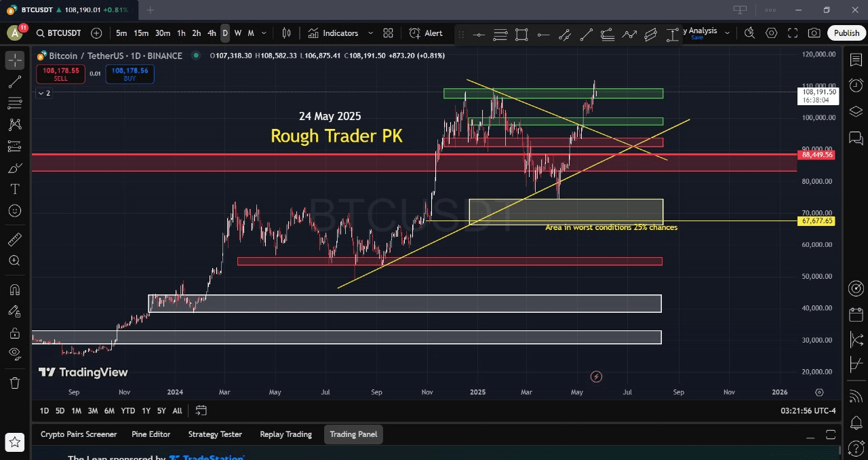Open watchlist panel icon on right
868x460 pixels.
click(x=856, y=60)
